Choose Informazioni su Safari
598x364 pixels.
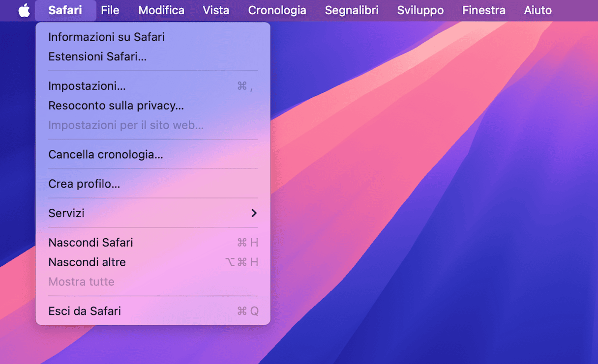(x=153, y=37)
